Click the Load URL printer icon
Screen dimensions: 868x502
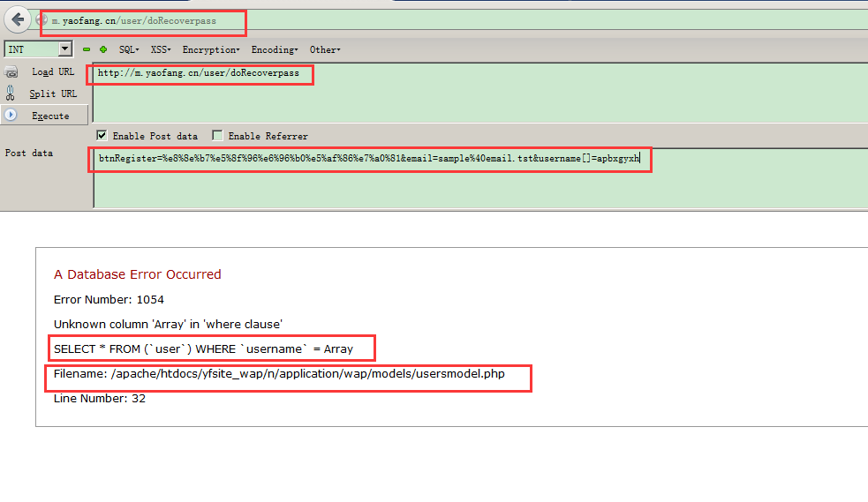click(11, 71)
